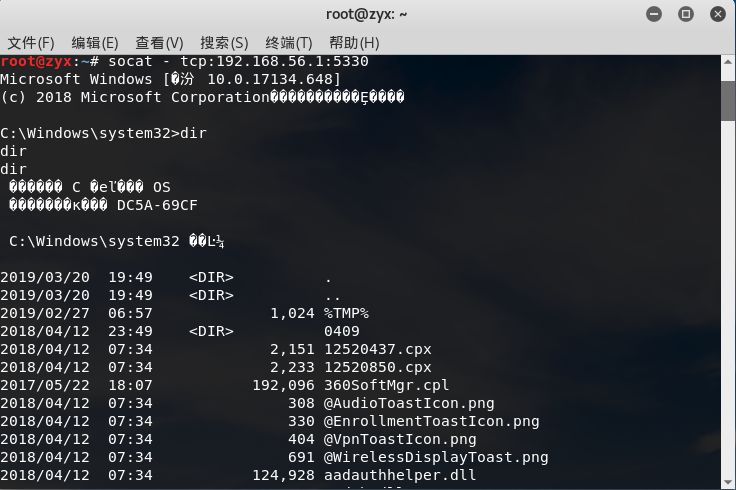Click the 18:07 time value
This screenshot has height=490, width=736.
[130, 385]
